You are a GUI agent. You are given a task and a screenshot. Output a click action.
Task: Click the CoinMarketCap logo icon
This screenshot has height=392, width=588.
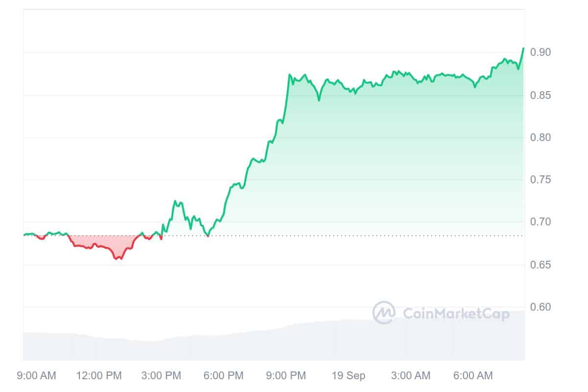coord(384,313)
